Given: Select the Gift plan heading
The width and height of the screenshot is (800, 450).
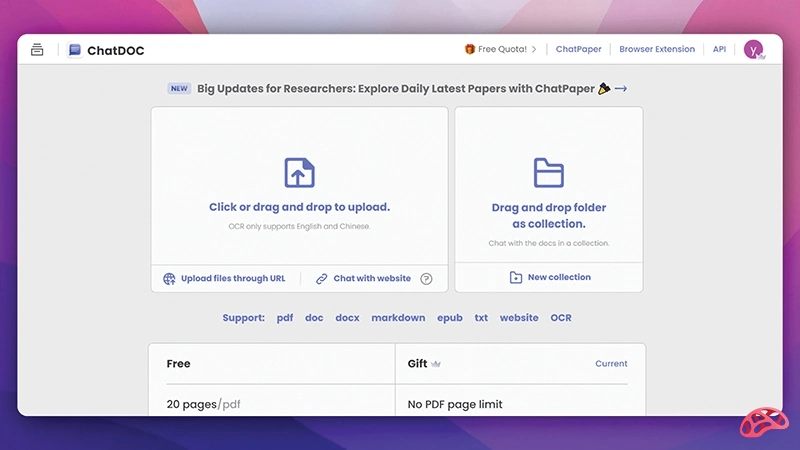Looking at the screenshot, I should point(417,364).
